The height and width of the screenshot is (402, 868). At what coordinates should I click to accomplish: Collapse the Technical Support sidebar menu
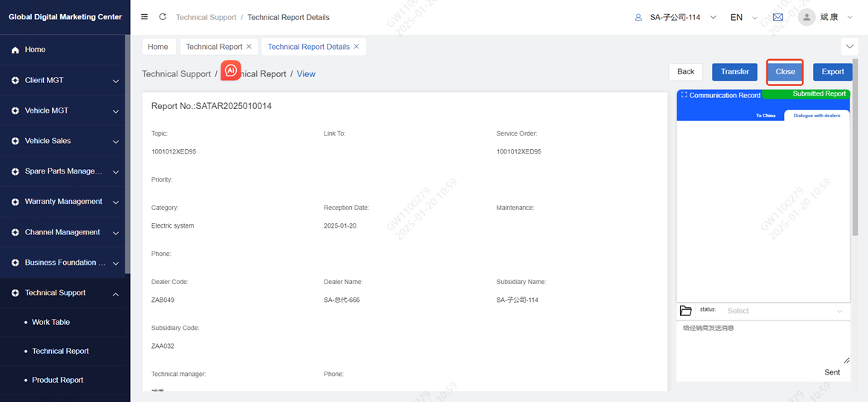(x=65, y=293)
